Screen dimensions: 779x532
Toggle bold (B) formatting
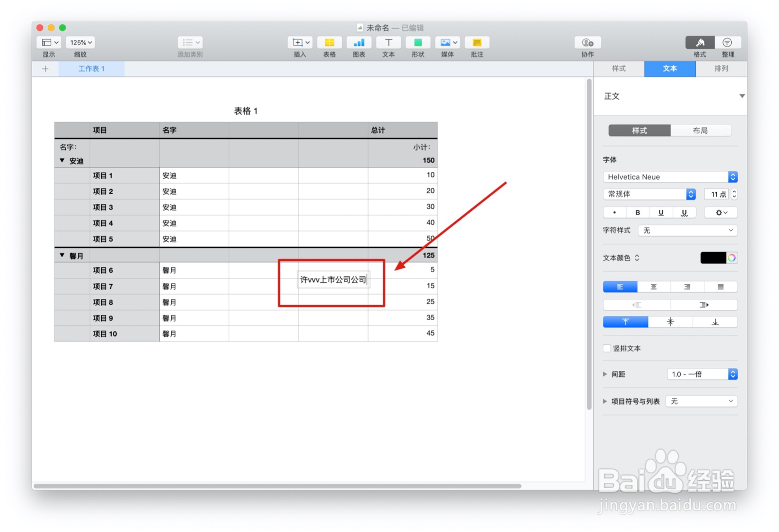pyautogui.click(x=638, y=212)
